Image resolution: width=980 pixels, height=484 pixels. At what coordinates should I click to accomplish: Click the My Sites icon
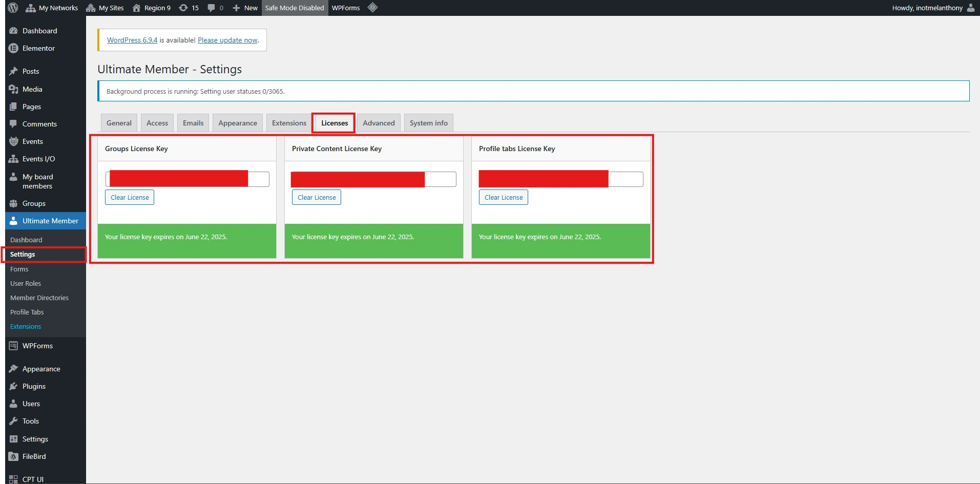91,8
